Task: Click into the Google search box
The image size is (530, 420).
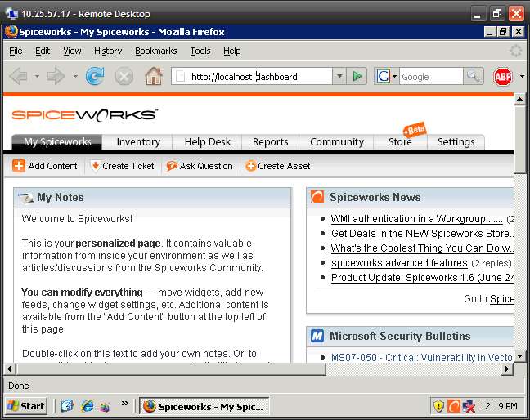Action: (431, 77)
